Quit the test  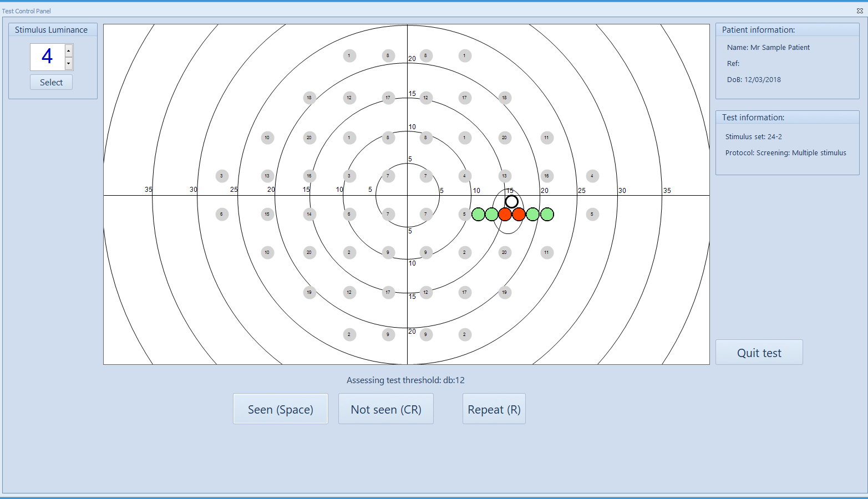pyautogui.click(x=759, y=353)
